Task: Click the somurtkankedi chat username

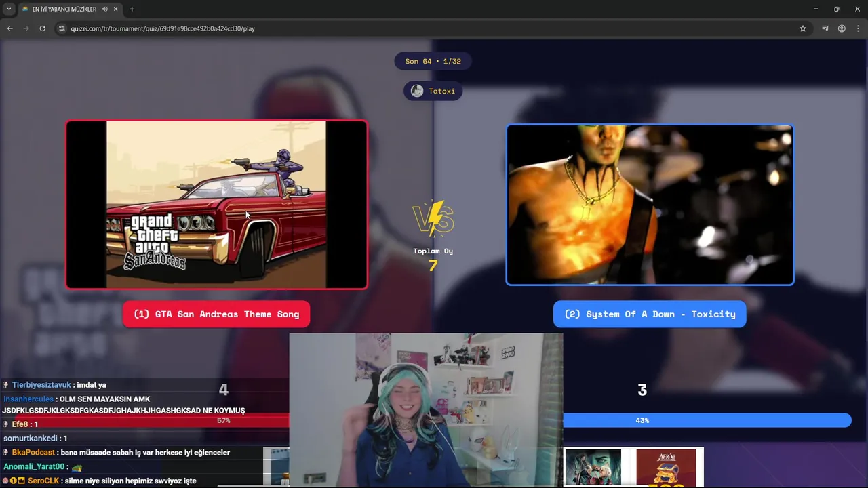Action: pos(31,439)
